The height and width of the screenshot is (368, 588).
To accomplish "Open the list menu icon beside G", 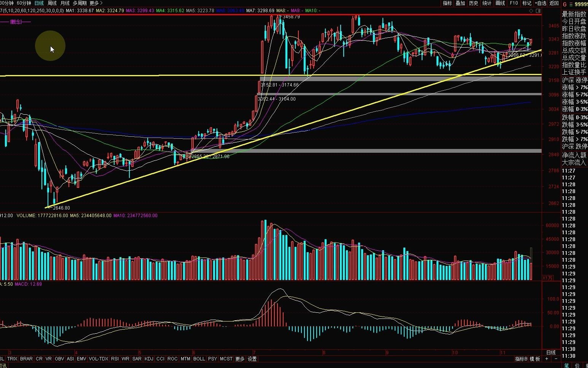I will pyautogui.click(x=571, y=4).
